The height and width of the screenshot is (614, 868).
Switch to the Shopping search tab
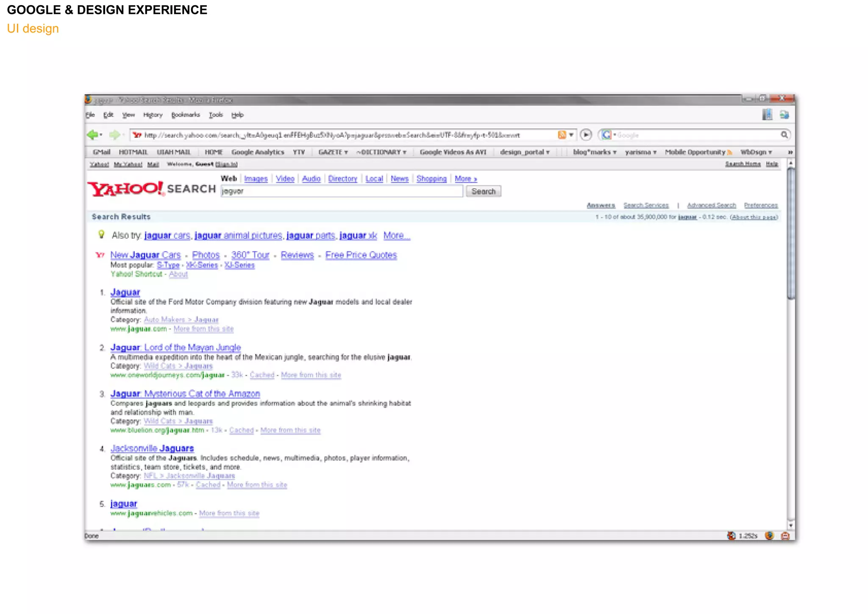[x=431, y=179]
